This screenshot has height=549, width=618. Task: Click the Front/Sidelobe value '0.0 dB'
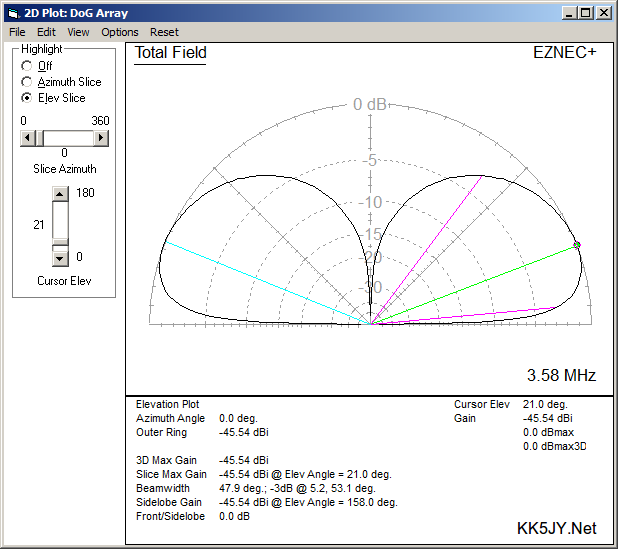(x=234, y=516)
